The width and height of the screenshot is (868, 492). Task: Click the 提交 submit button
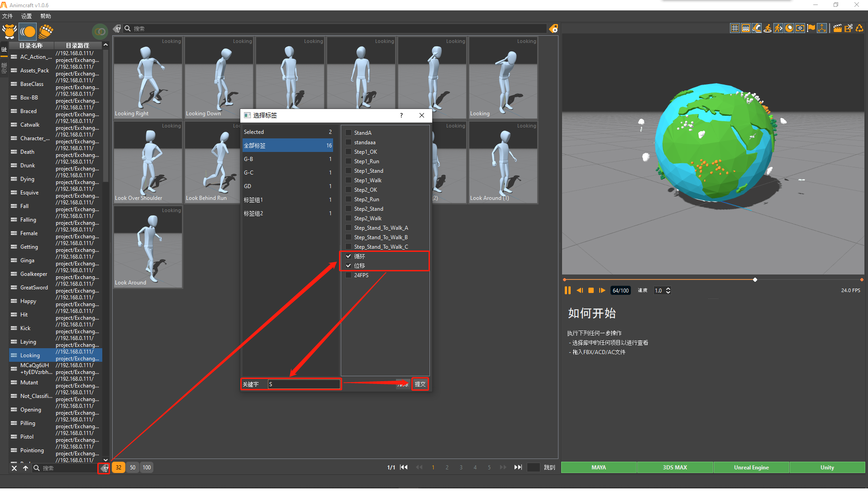click(x=420, y=384)
